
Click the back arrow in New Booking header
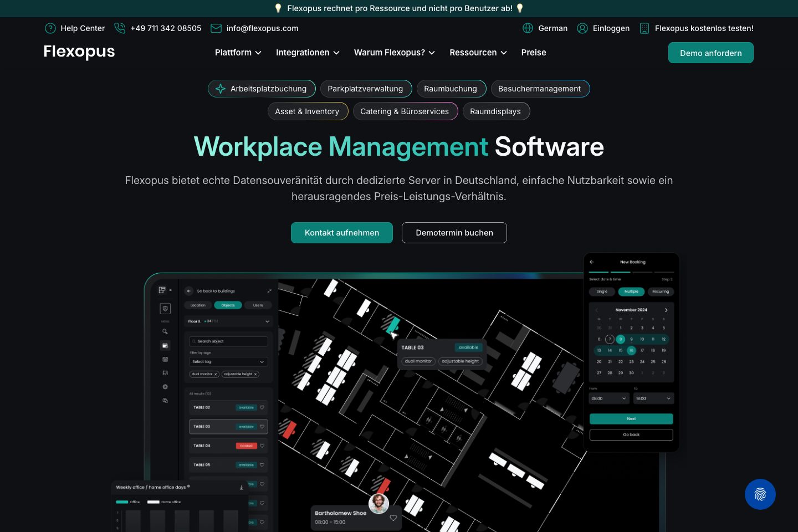tap(591, 262)
